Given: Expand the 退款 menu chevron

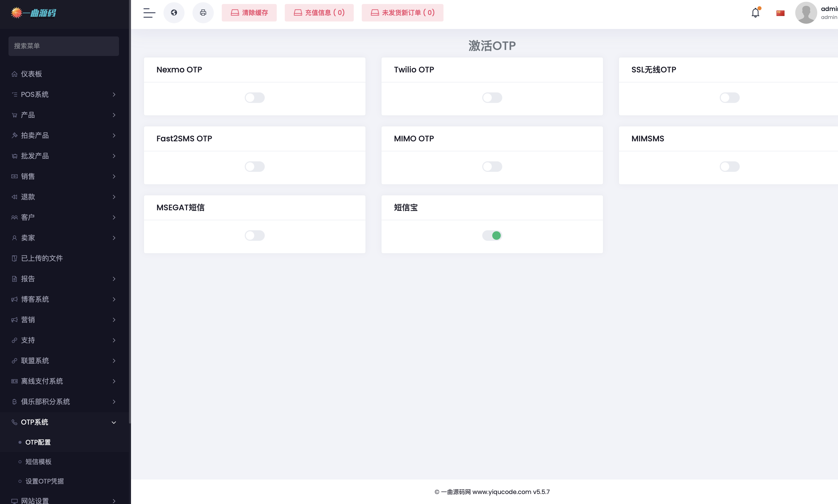Looking at the screenshot, I should [114, 197].
